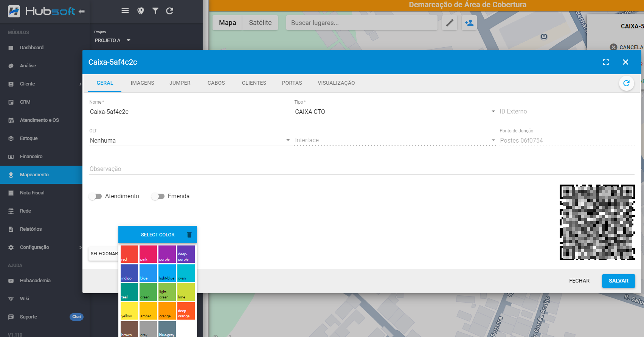
Task: Click the SELECIONAR color button
Action: point(104,254)
